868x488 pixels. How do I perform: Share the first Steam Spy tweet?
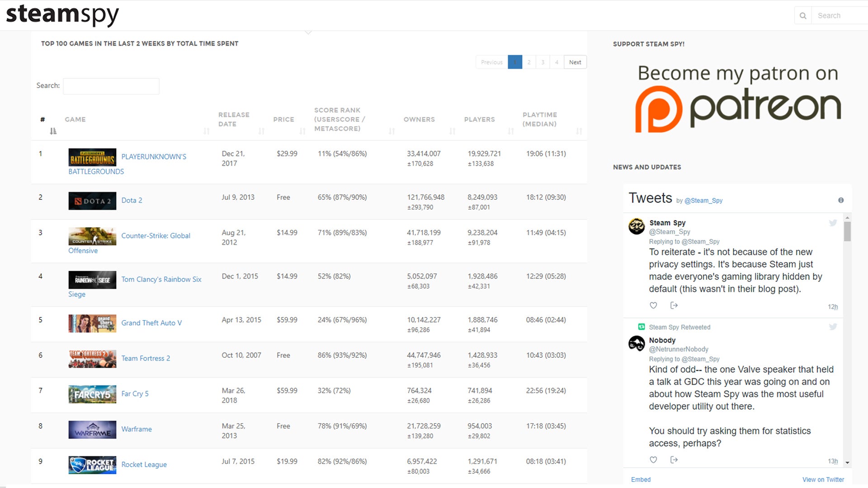674,305
